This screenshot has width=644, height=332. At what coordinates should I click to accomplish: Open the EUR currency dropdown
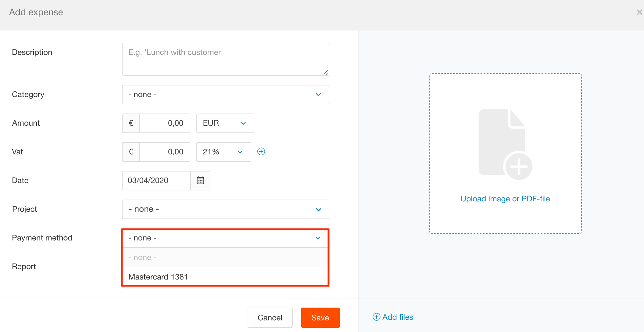(225, 123)
